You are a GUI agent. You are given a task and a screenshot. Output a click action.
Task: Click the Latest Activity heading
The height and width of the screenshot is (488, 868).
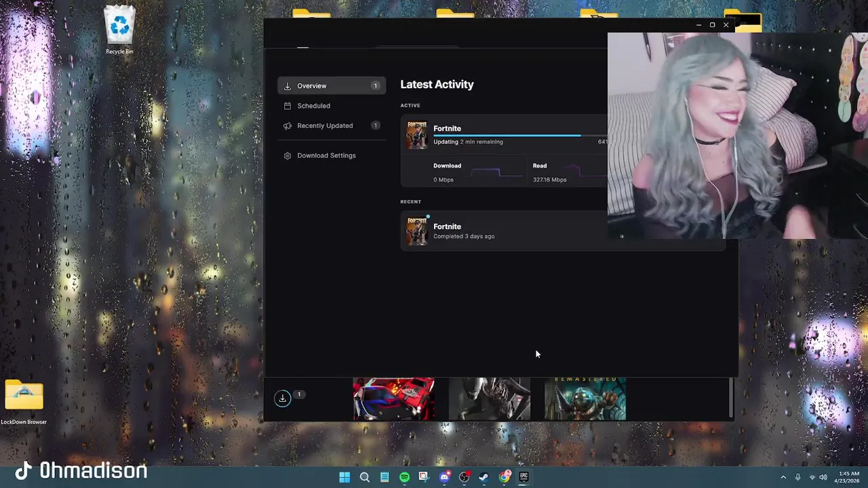pyautogui.click(x=437, y=85)
